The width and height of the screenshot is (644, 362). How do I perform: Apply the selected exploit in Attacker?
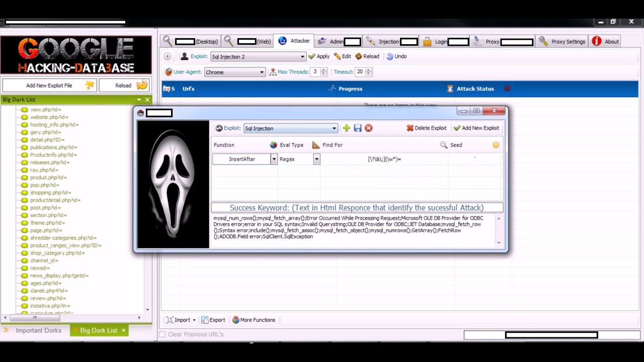click(x=319, y=56)
